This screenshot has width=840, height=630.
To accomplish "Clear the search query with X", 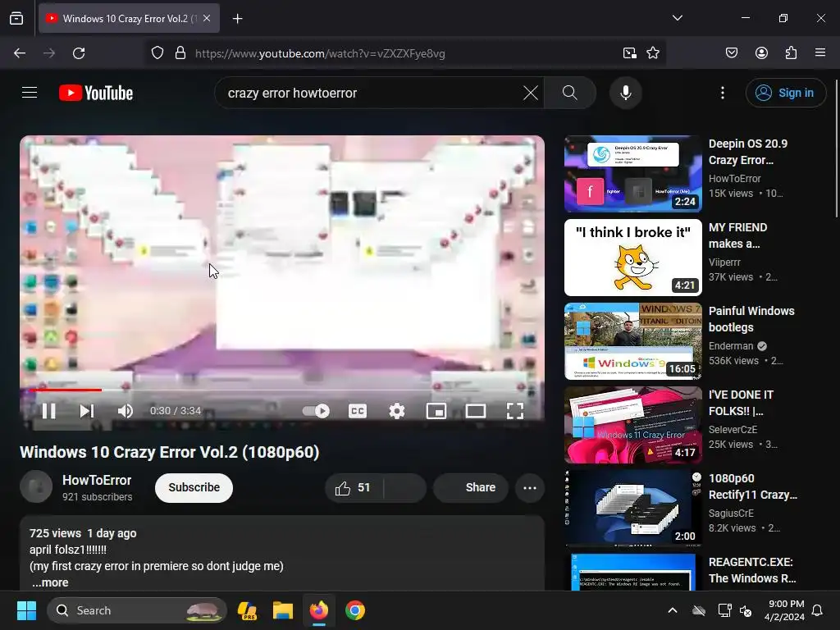I will 531,93.
